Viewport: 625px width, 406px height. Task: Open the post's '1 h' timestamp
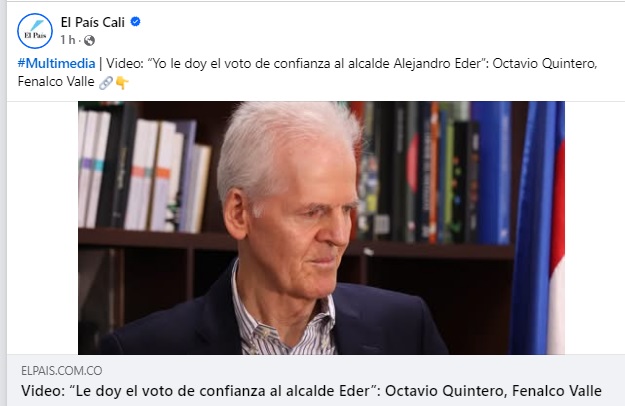tap(67, 40)
